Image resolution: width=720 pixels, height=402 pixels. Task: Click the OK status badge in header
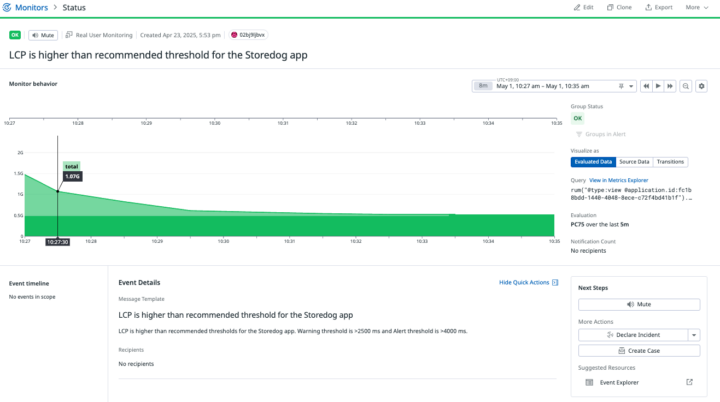[15, 35]
